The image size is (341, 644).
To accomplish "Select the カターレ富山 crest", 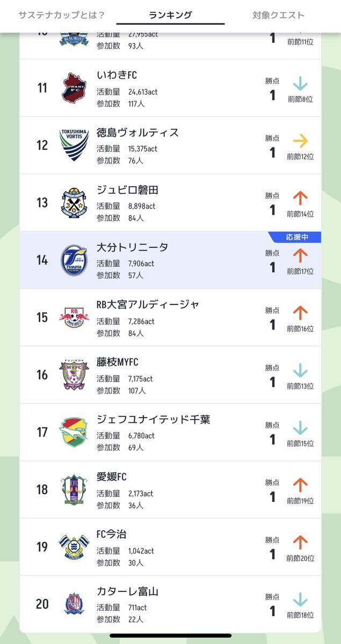I will coord(74,604).
